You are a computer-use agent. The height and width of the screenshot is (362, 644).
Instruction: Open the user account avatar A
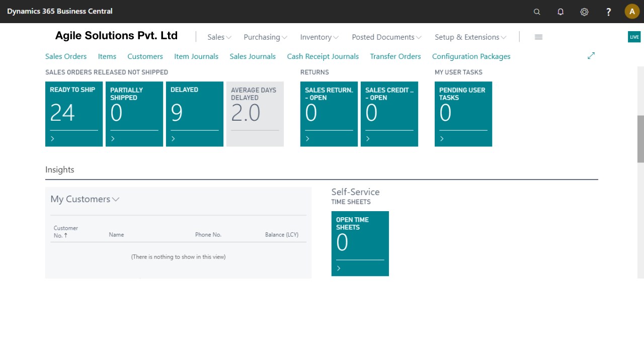pos(632,12)
